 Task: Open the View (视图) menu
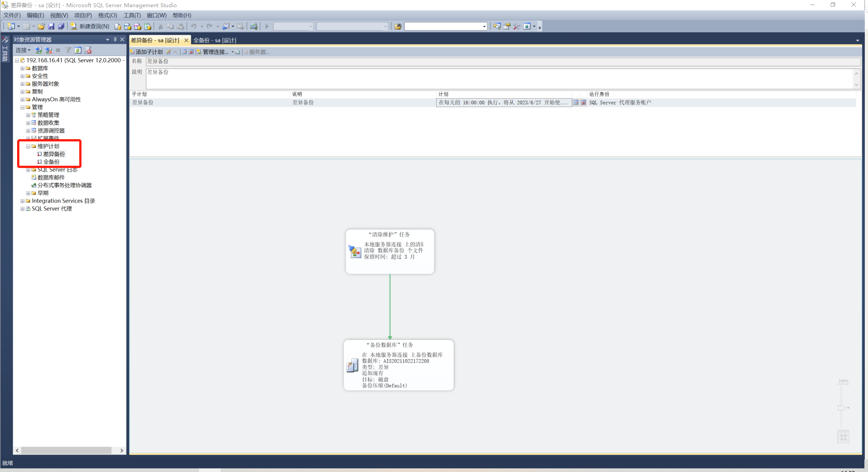pyautogui.click(x=59, y=15)
